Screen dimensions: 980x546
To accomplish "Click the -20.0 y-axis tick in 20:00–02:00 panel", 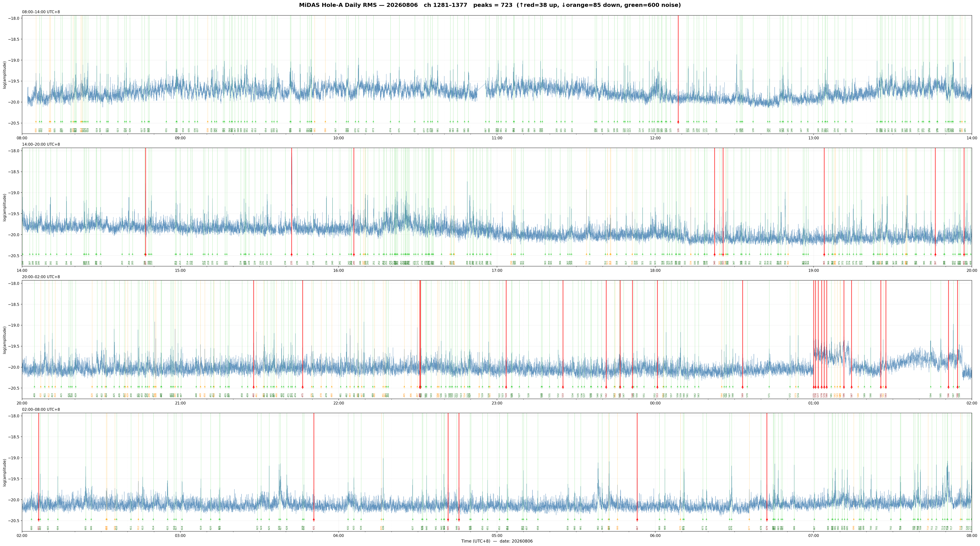I will point(14,367).
